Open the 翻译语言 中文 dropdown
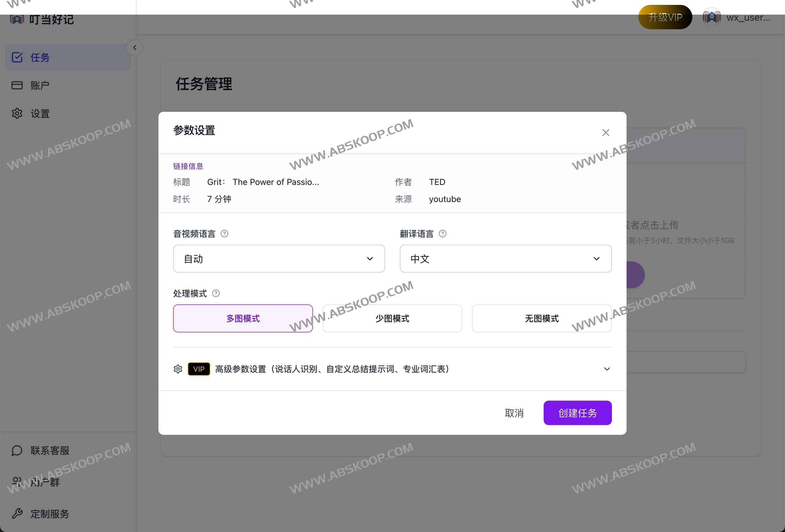 click(505, 259)
